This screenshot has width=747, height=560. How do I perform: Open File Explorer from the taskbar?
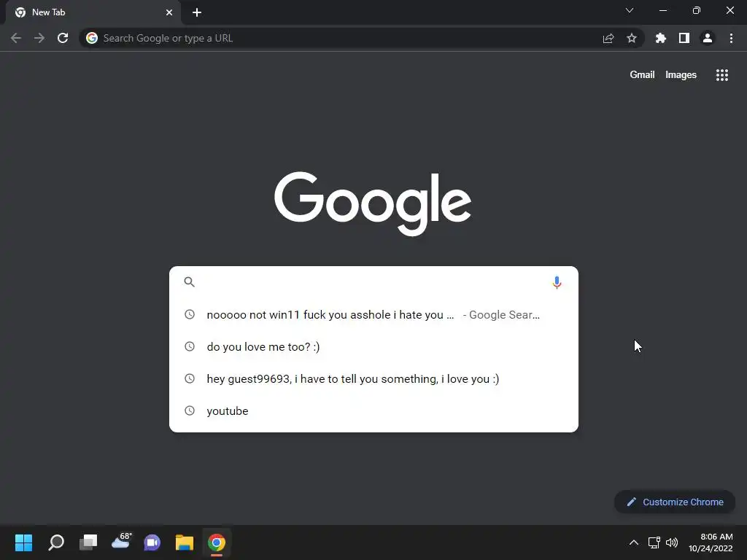185,542
